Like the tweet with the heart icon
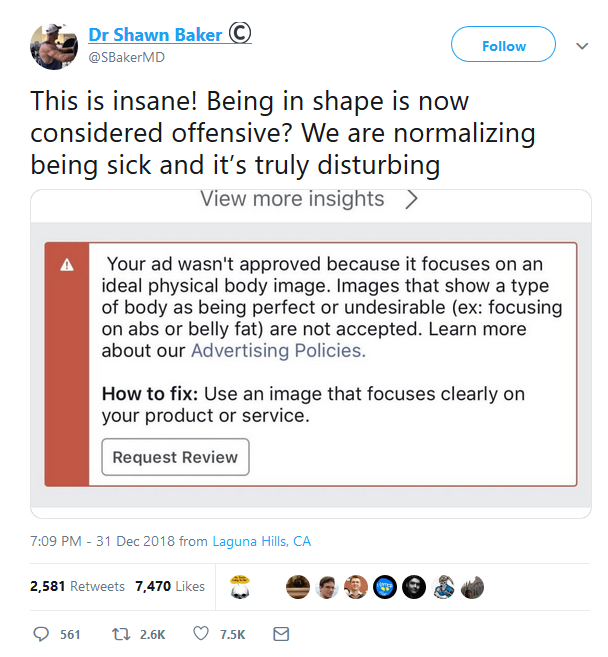608x657 pixels. 201,634
